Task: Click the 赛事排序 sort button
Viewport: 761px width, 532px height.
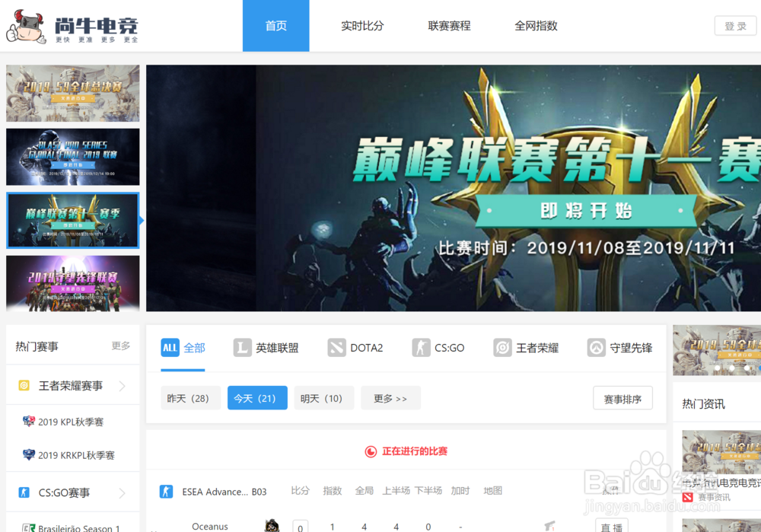Action: point(622,399)
